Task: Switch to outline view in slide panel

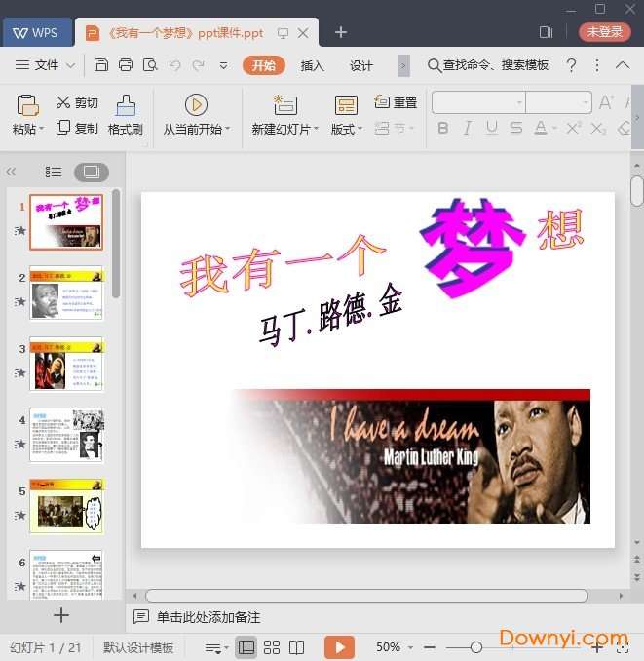Action: [x=54, y=172]
